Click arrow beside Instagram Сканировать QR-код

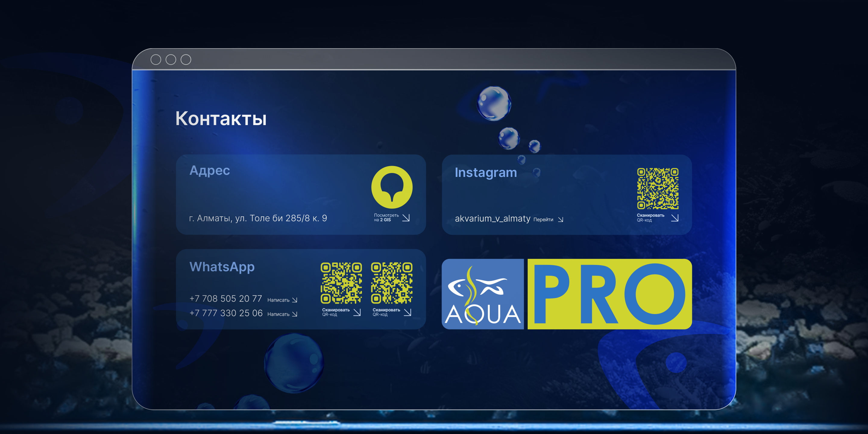[674, 218]
